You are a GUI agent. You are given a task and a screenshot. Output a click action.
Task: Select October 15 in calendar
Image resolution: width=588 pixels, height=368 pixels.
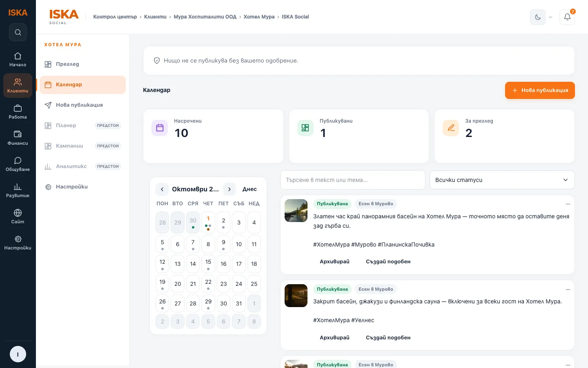208,264
